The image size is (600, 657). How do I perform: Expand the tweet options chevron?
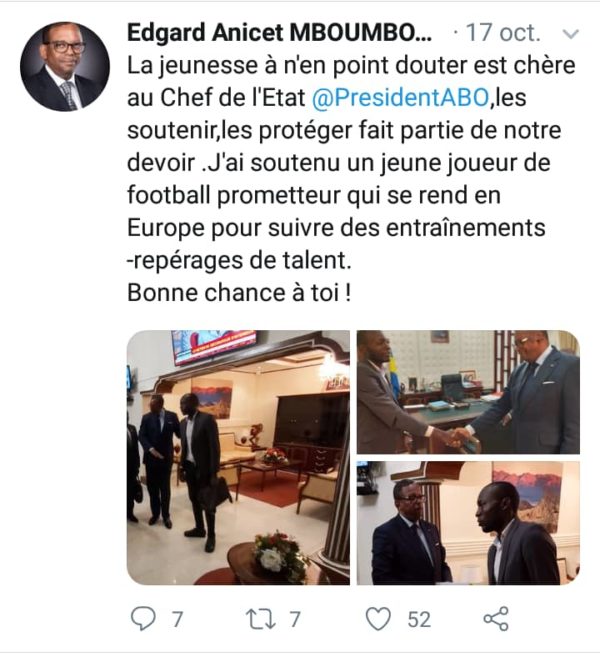click(570, 34)
